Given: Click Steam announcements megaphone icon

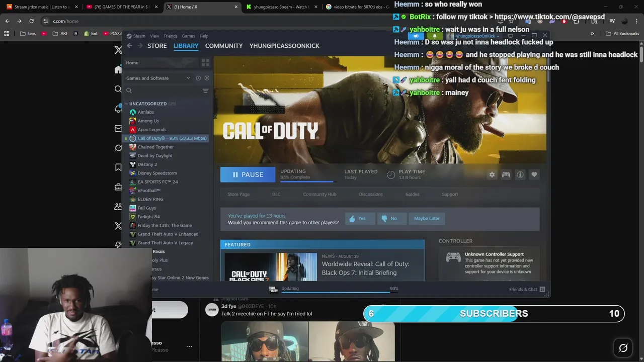Looking at the screenshot, I should coord(416,36).
